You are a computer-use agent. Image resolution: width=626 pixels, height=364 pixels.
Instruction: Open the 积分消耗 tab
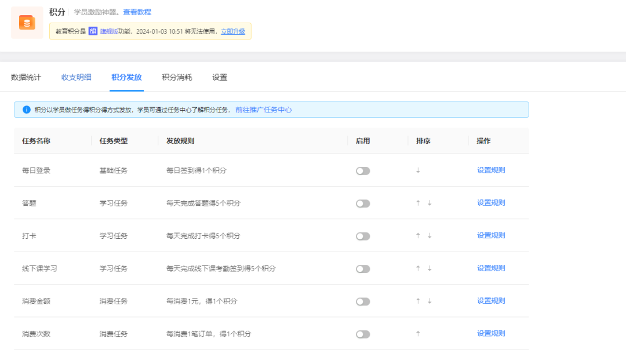(177, 77)
